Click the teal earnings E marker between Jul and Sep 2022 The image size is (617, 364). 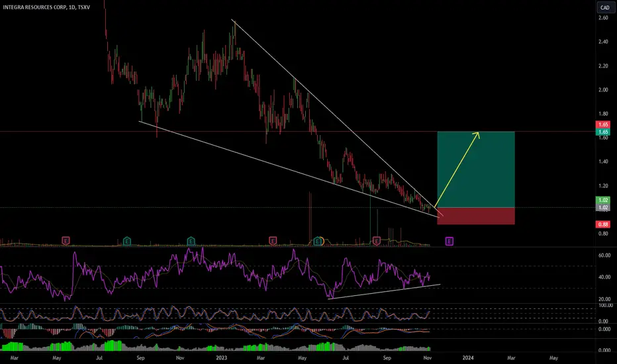(x=126, y=241)
